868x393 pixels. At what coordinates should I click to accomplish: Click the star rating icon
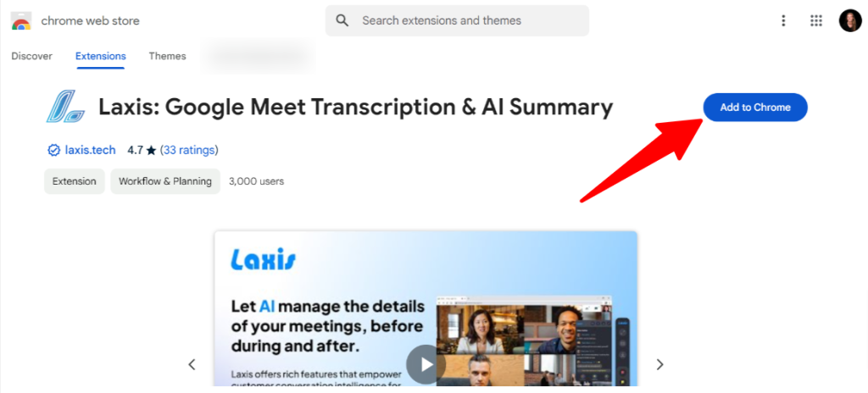pyautogui.click(x=151, y=150)
